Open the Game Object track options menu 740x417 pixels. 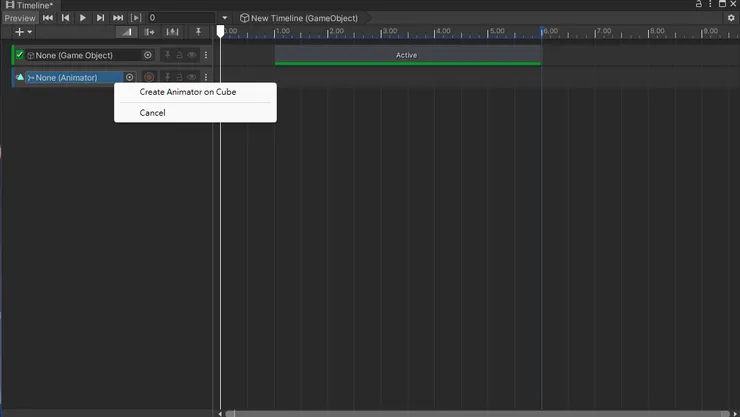(x=206, y=55)
